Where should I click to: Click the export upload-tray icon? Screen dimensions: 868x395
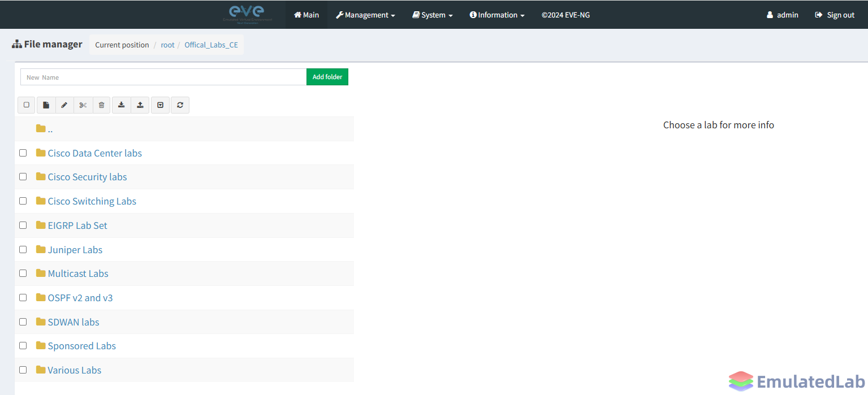pos(140,105)
